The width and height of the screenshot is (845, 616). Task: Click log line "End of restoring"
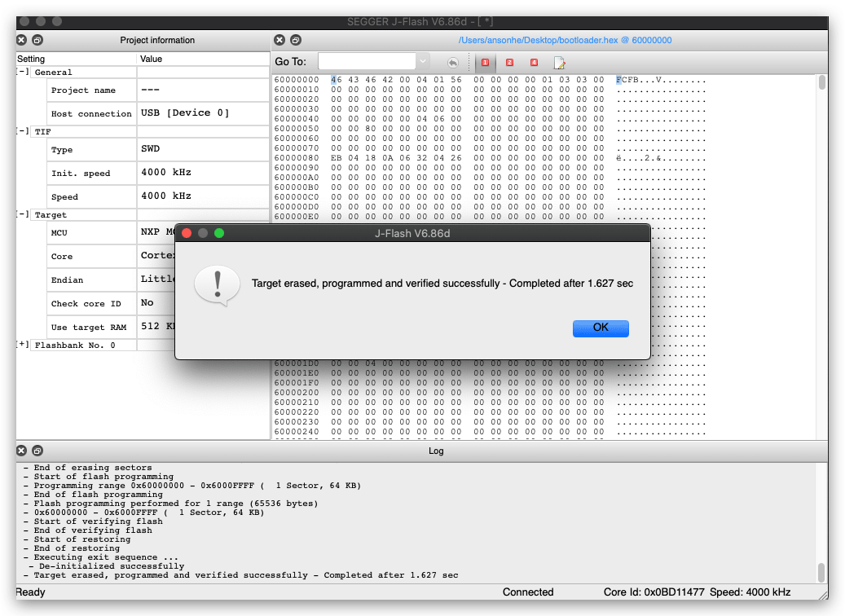[x=77, y=548]
